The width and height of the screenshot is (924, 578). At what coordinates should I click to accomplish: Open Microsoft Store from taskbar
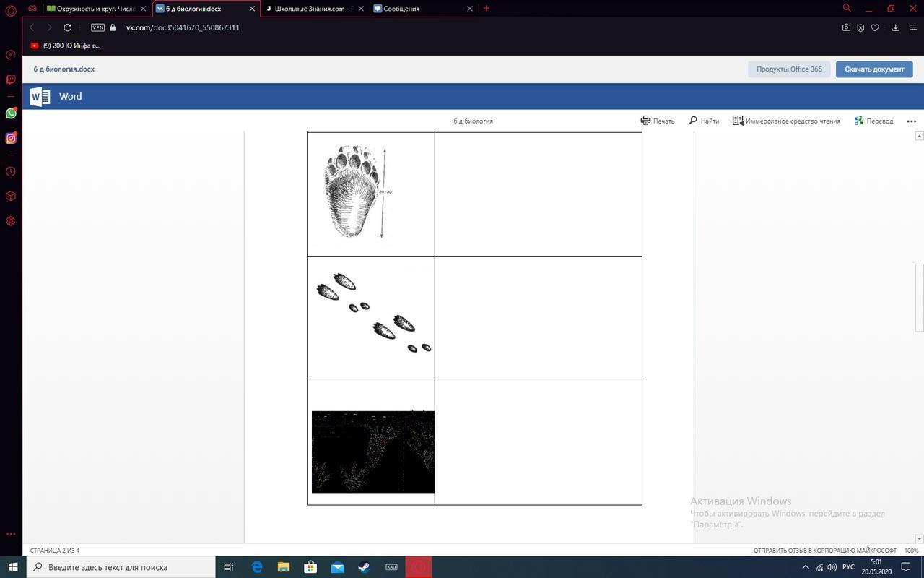310,567
